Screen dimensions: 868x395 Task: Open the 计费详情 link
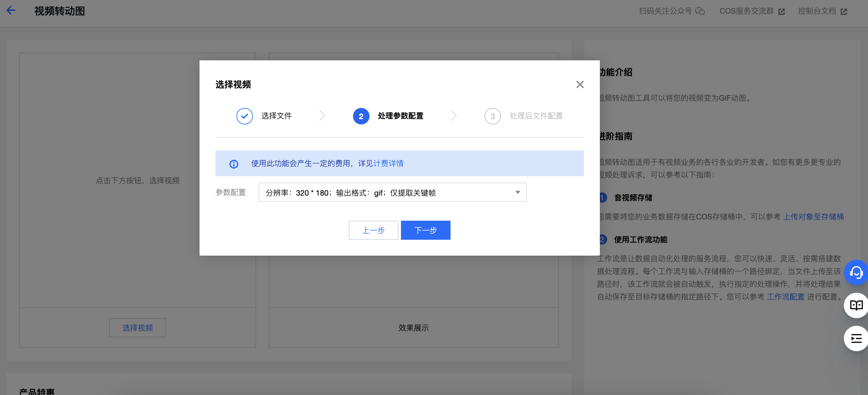(388, 163)
